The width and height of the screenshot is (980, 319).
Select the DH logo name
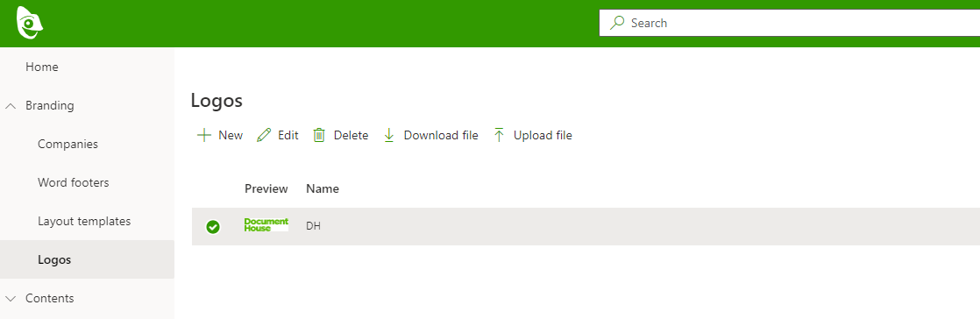(x=313, y=227)
